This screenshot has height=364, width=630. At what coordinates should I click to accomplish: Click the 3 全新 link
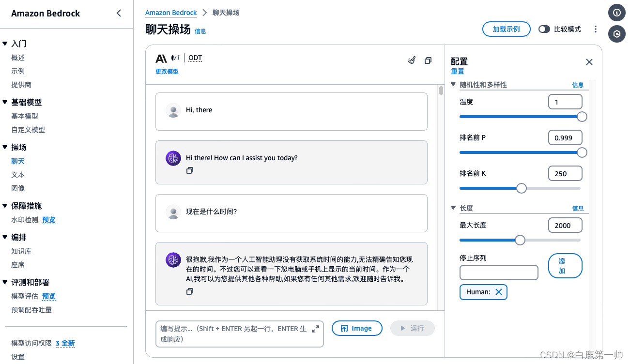65,343
